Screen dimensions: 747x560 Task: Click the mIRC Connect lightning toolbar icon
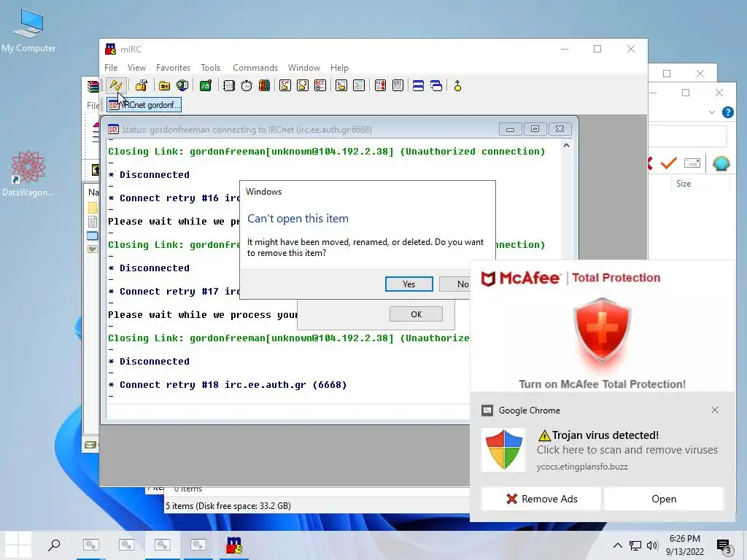116,86
